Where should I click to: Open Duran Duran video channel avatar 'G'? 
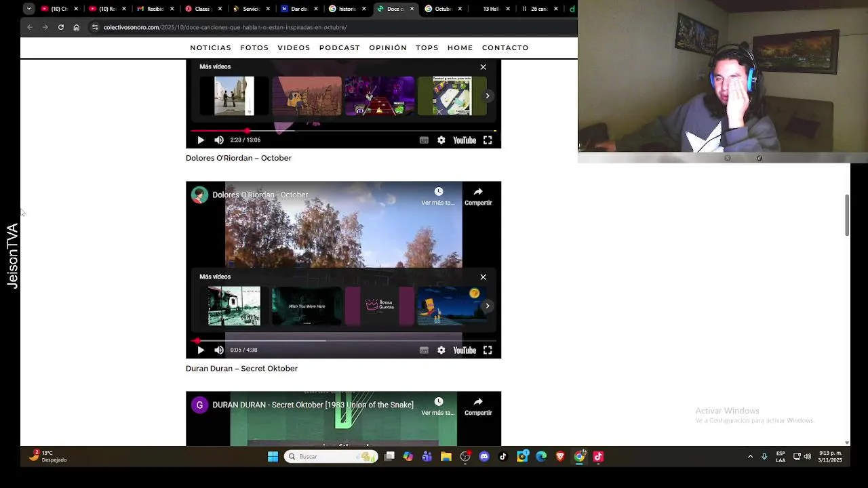[199, 405]
